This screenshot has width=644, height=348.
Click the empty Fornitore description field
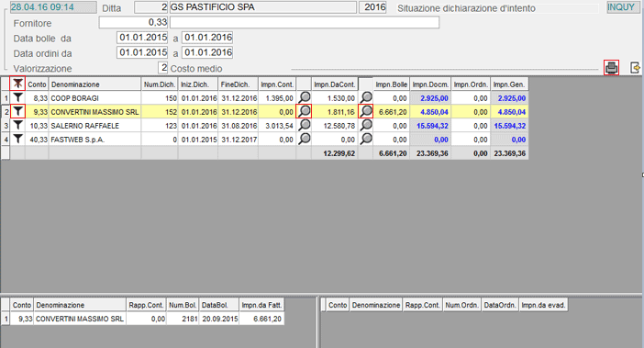(305, 22)
